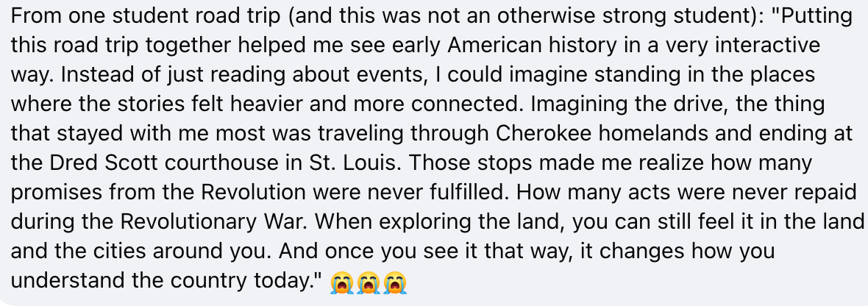Click the first crying emoji
The height and width of the screenshot is (306, 868).
click(x=341, y=282)
